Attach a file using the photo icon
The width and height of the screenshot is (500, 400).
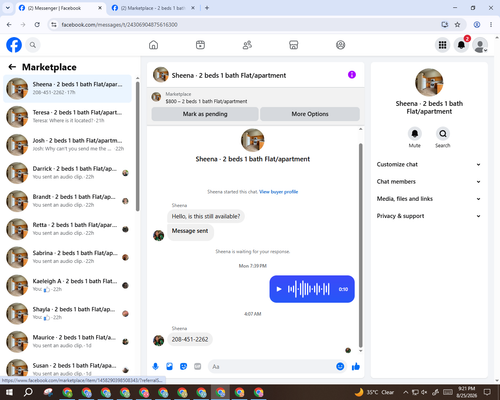[169, 367]
